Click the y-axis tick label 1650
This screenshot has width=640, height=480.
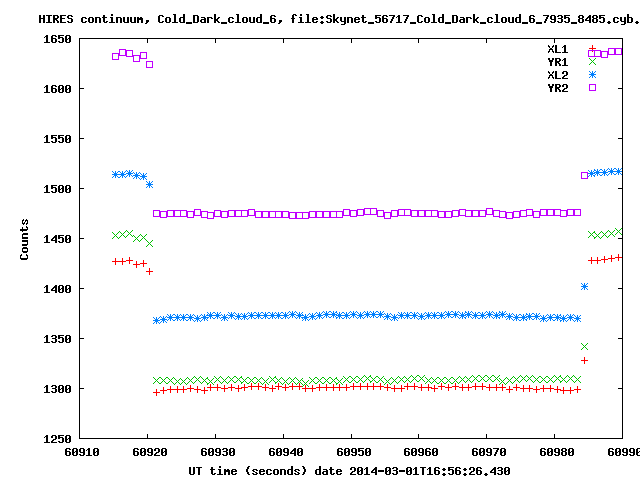57,39
